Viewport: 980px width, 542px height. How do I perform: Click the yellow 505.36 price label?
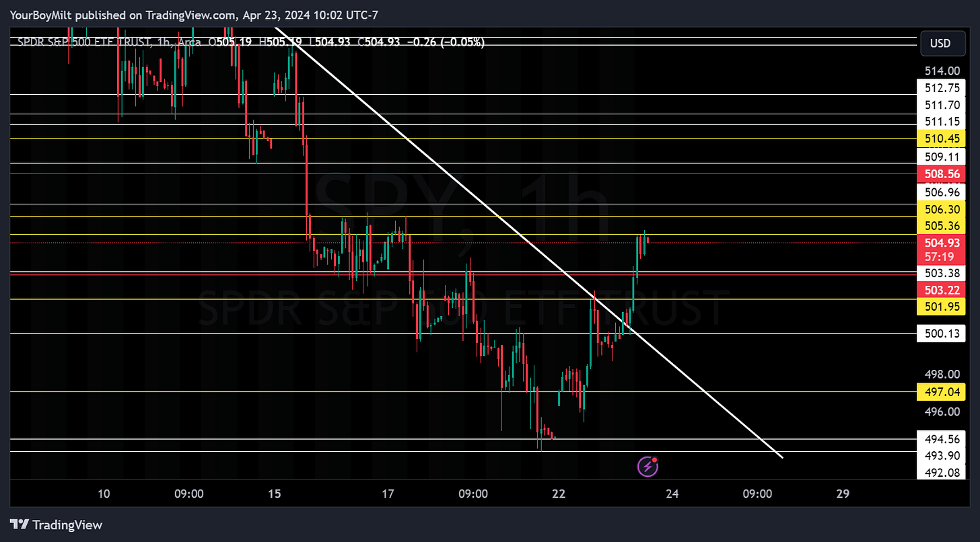click(x=941, y=225)
